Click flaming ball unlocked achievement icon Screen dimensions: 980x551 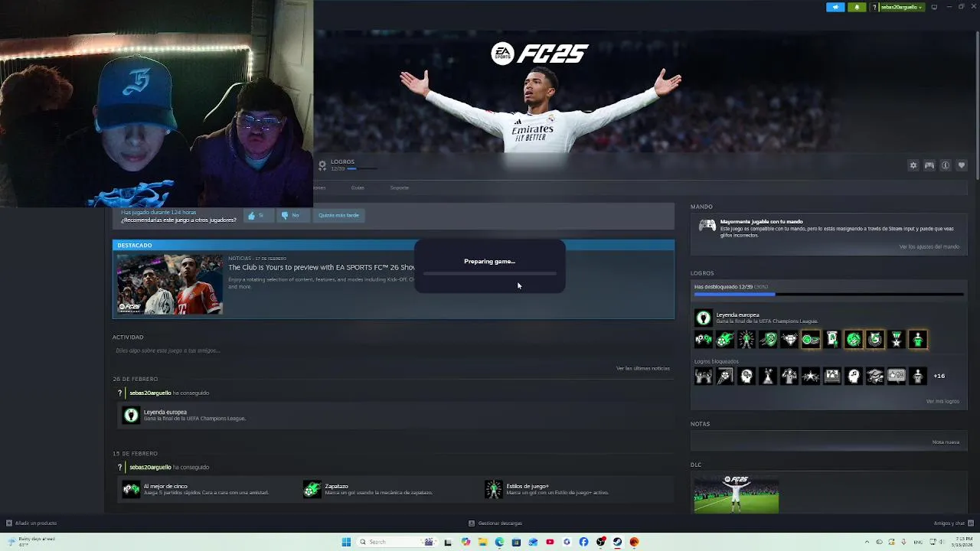[x=724, y=340]
